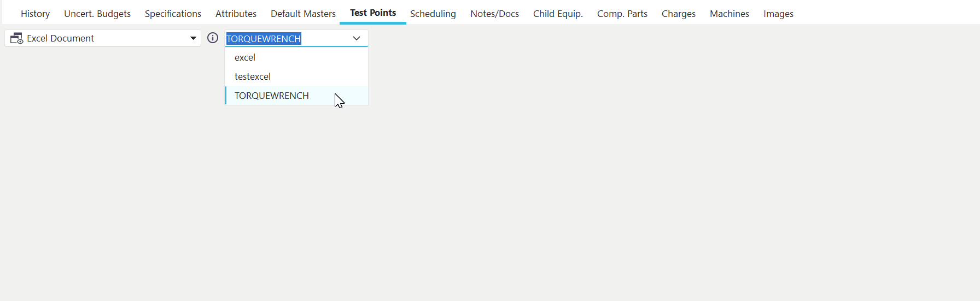Expand the Excel Document dropdown arrow
This screenshot has height=301, width=980.
point(193,38)
